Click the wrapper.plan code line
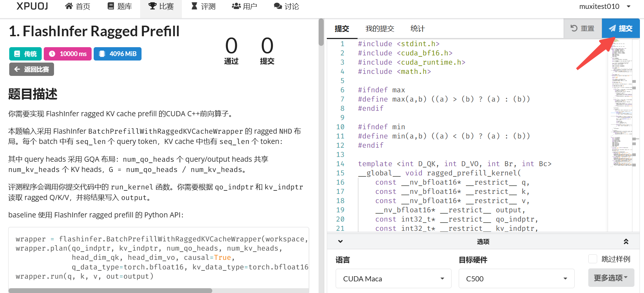The height and width of the screenshot is (293, 644). (x=149, y=248)
